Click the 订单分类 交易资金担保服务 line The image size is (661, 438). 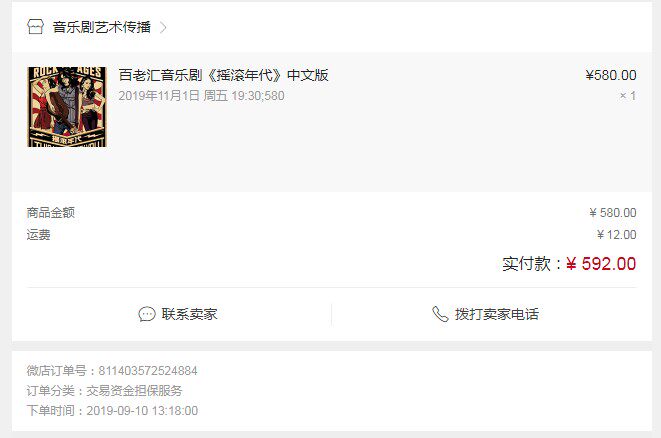tap(104, 391)
